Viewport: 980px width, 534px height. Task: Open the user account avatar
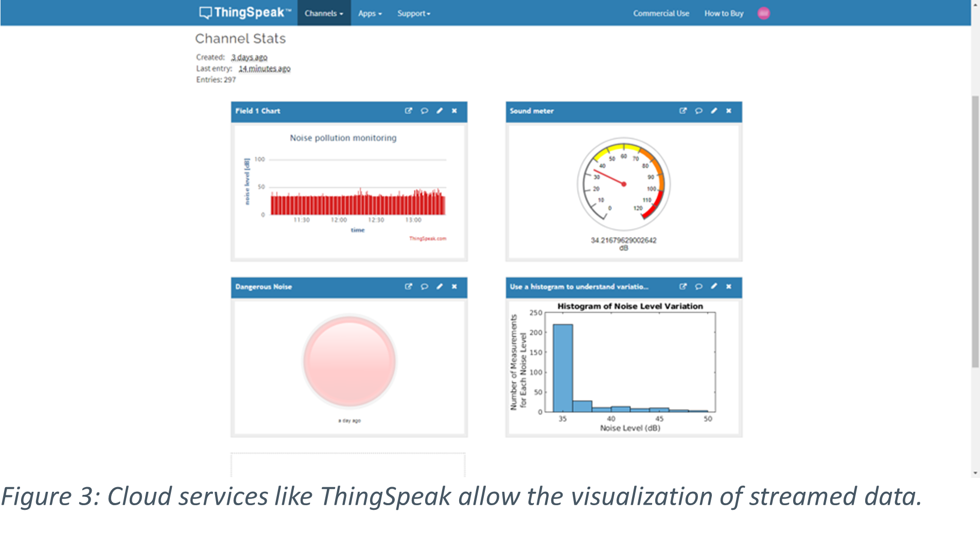click(x=764, y=13)
